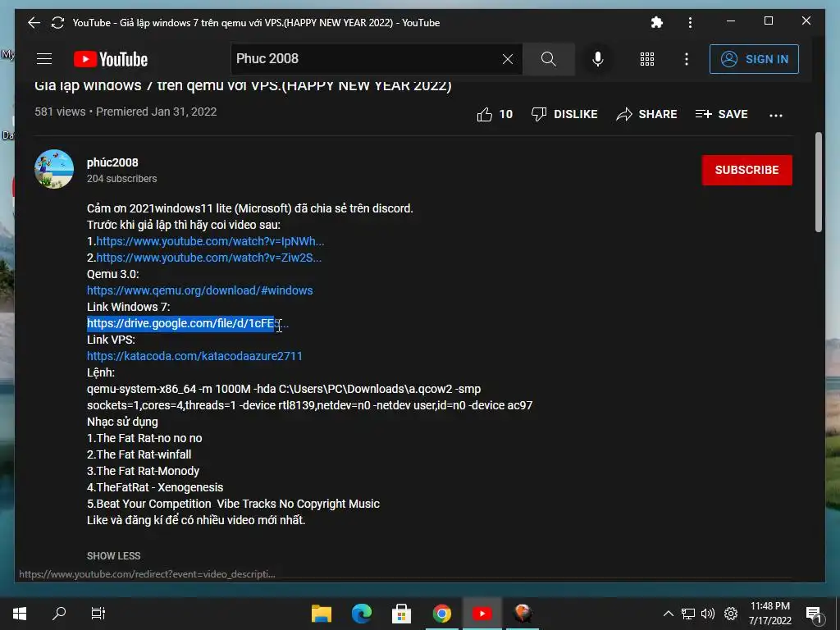
Task: Open the katacoda VPS link
Action: point(194,356)
